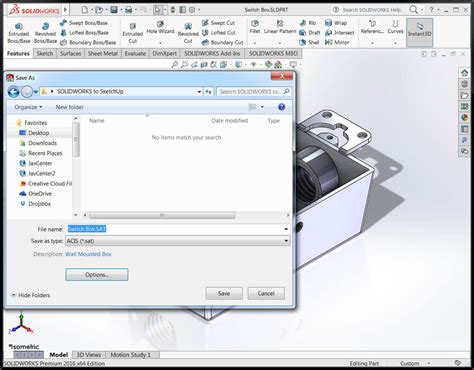Viewport: 474px width, 370px height.
Task: Click the Cancel button
Action: coord(266,293)
